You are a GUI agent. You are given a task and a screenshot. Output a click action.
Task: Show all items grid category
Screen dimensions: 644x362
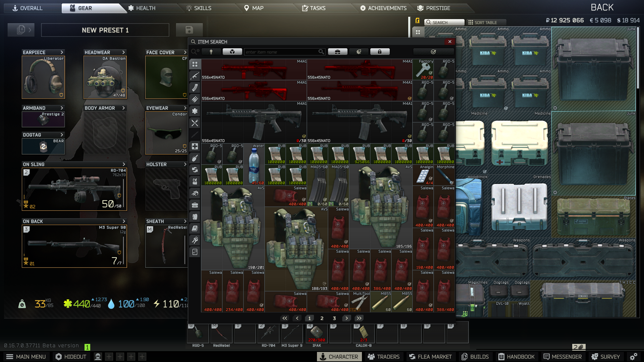(x=195, y=64)
